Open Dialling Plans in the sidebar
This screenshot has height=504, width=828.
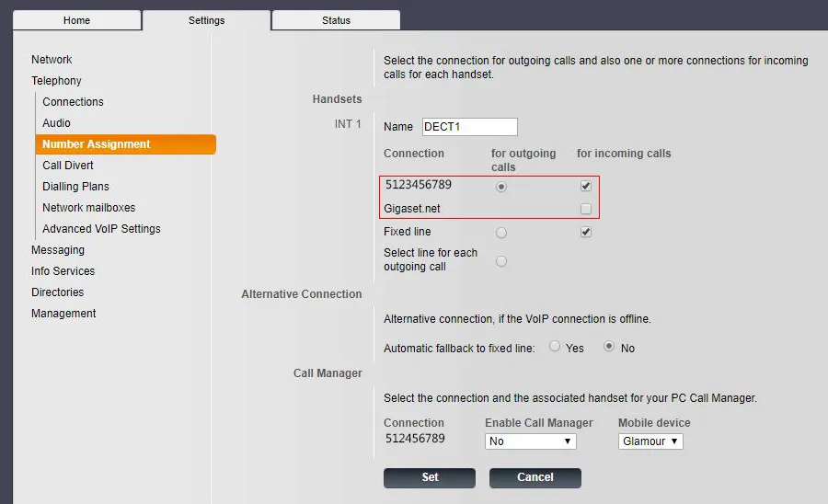tap(75, 187)
